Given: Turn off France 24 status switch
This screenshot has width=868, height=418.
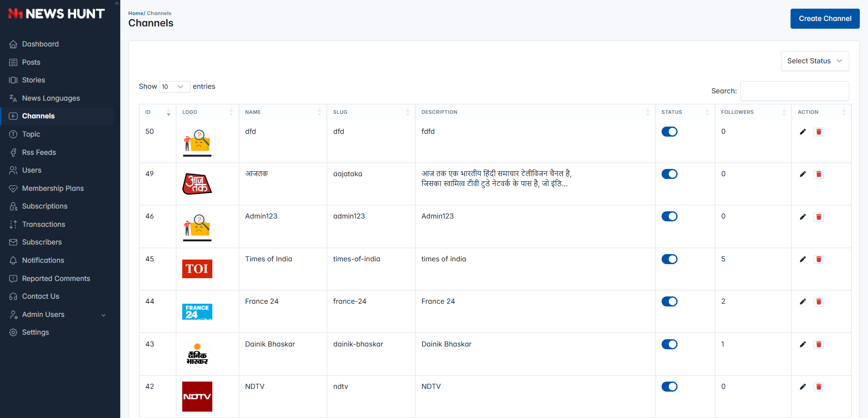Looking at the screenshot, I should click(x=669, y=301).
